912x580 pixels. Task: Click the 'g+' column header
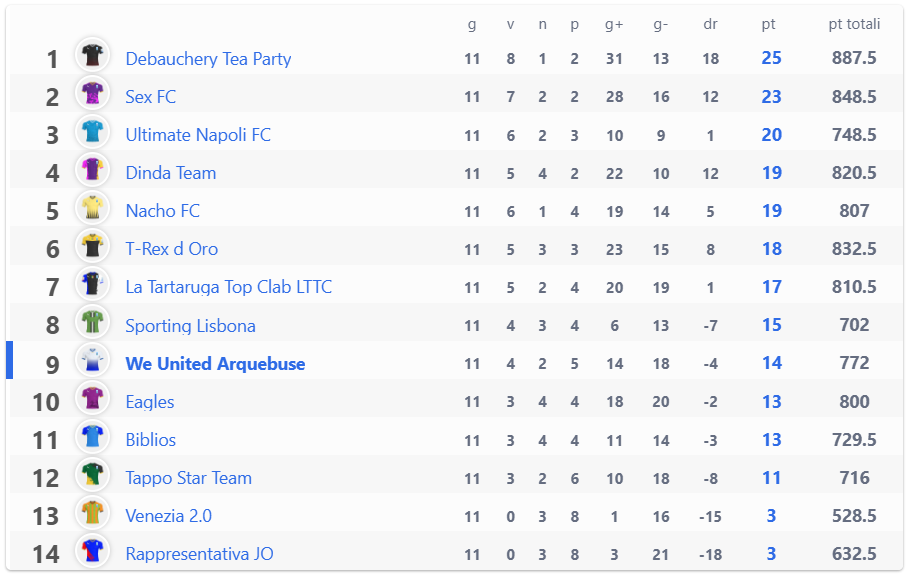pos(614,24)
